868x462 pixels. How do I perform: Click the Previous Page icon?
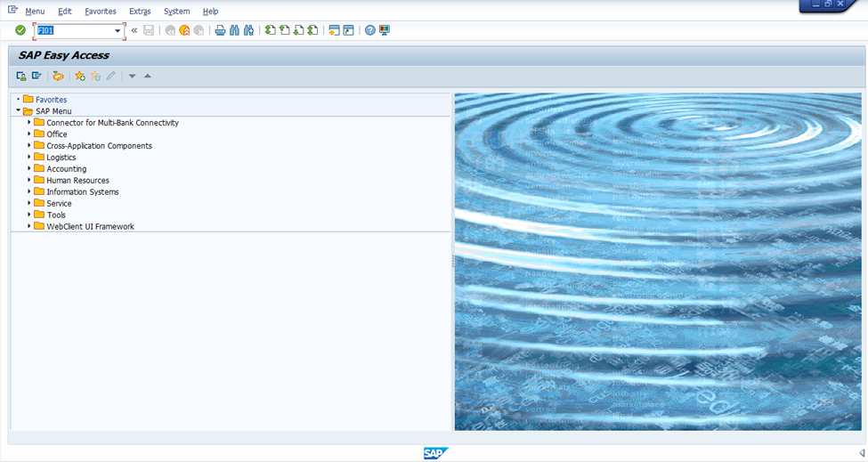click(x=285, y=30)
